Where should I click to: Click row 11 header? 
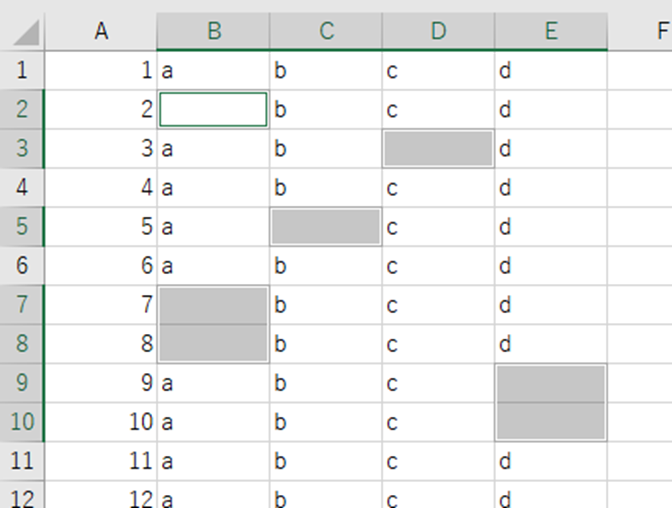click(23, 461)
